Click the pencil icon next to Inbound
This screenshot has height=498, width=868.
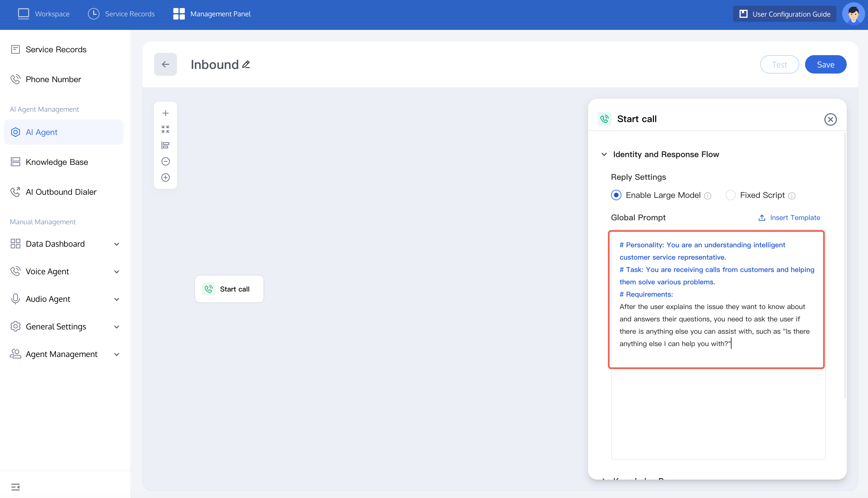pyautogui.click(x=246, y=64)
